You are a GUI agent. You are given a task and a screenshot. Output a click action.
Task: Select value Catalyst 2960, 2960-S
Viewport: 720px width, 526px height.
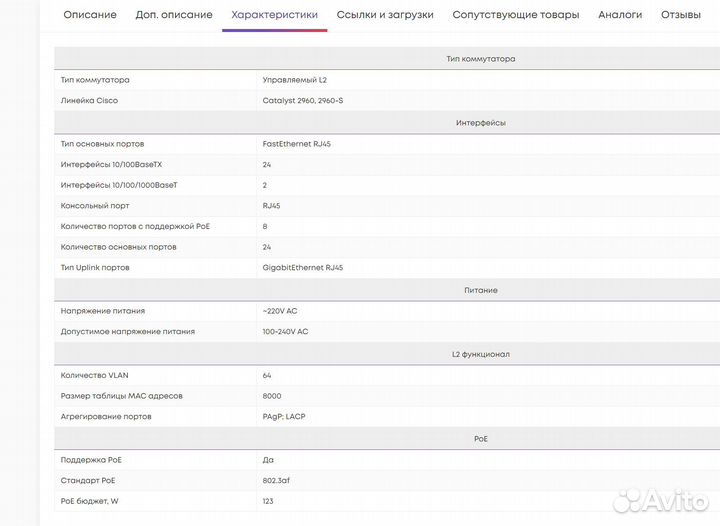pos(303,101)
